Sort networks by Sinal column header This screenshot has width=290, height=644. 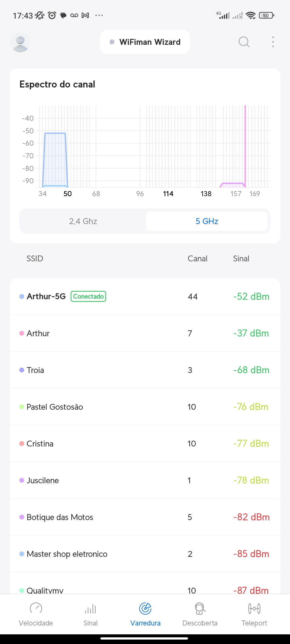[x=241, y=258]
